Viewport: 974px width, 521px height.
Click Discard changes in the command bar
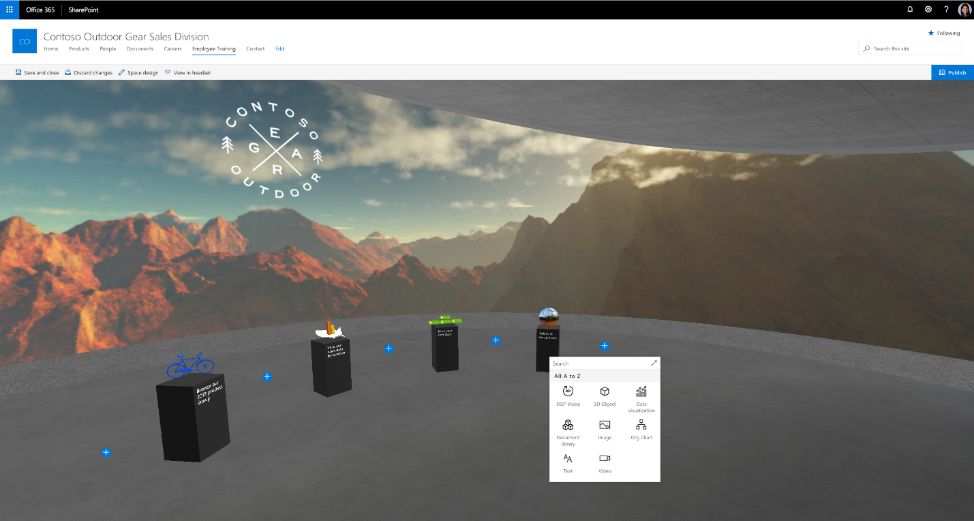click(x=89, y=73)
